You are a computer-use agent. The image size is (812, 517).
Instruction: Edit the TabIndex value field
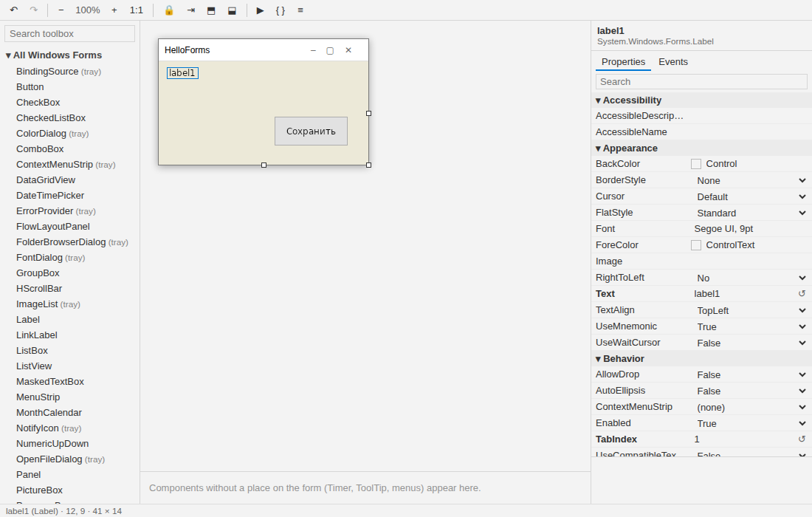pyautogui.click(x=743, y=439)
